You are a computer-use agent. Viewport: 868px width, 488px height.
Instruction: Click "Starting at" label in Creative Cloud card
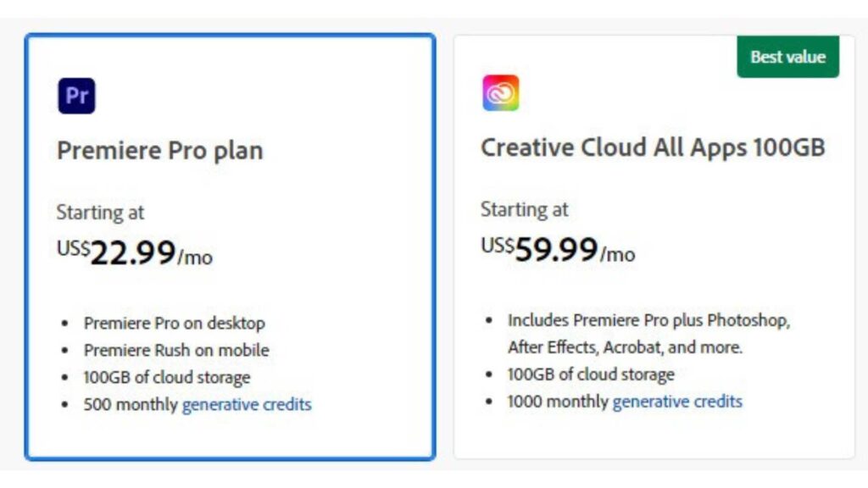[x=524, y=208]
